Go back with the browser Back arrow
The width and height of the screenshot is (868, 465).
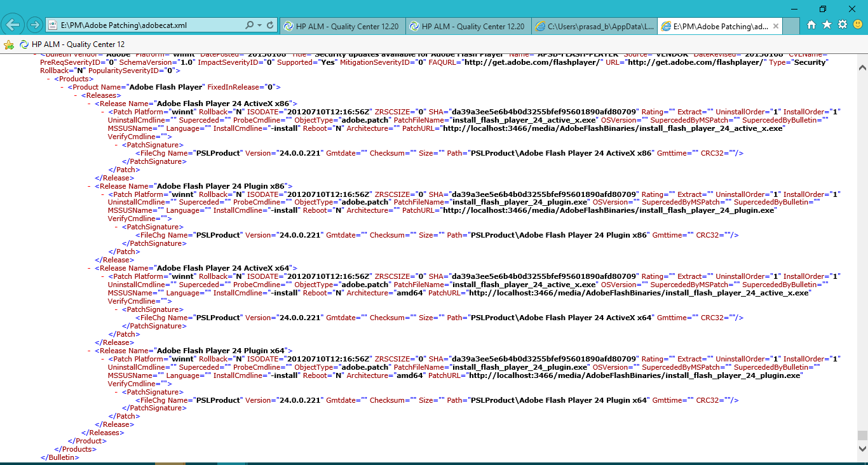coord(13,25)
